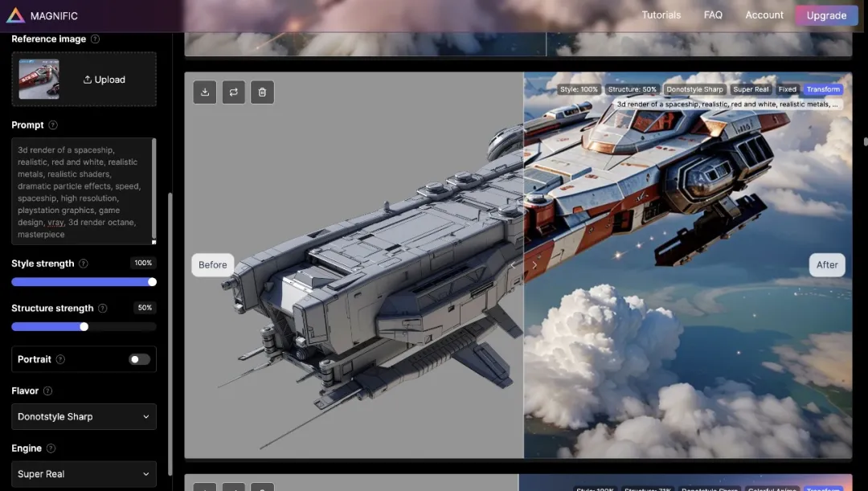Click the Transform tag on result
This screenshot has height=491, width=868.
pyautogui.click(x=823, y=89)
